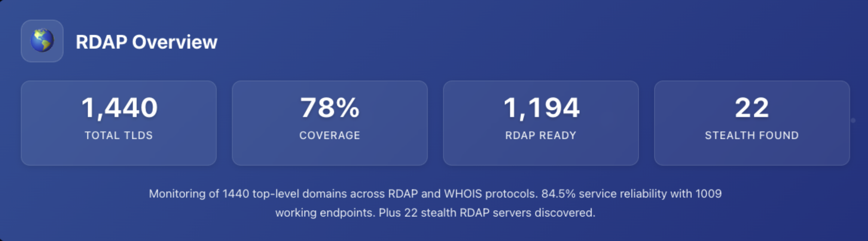Click the 'stealth RDAP servers discovered' text
This screenshot has height=241, width=868.
pos(508,213)
